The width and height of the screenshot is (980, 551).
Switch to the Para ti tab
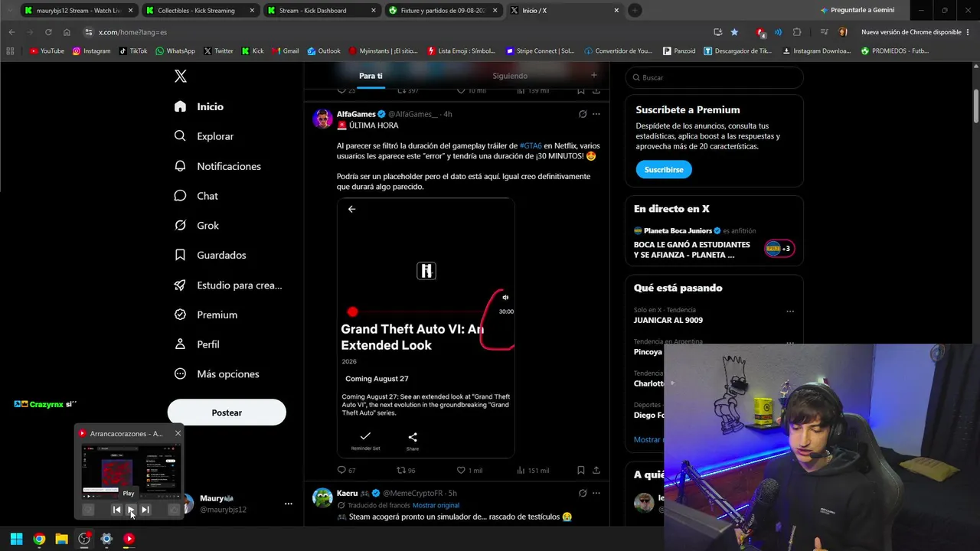pos(371,76)
